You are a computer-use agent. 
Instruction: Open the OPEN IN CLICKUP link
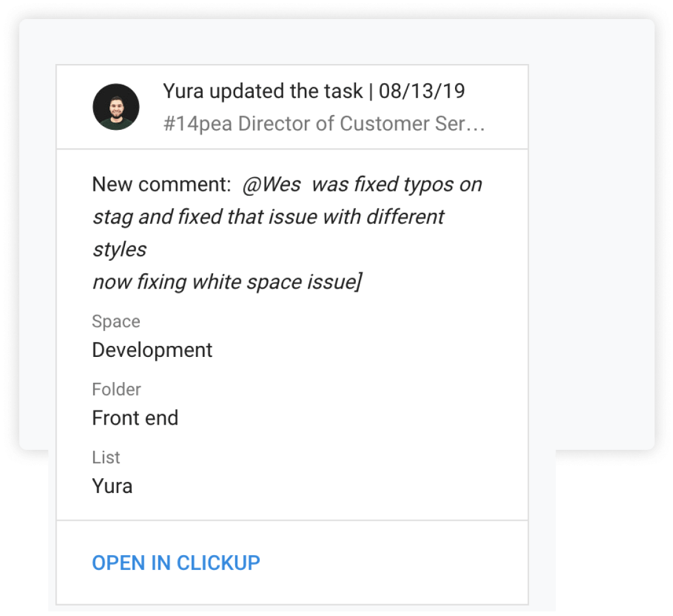[x=176, y=562]
